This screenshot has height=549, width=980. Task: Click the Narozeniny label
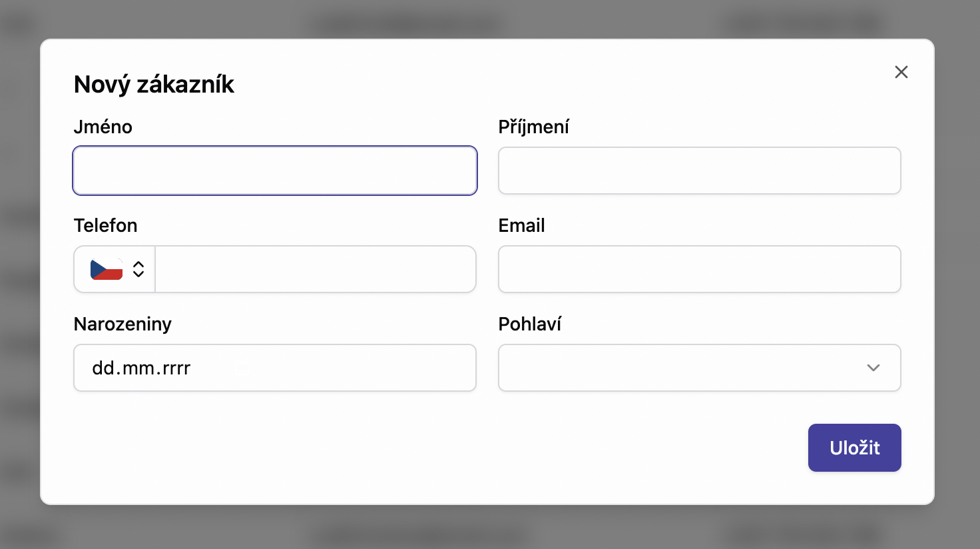[x=122, y=324]
